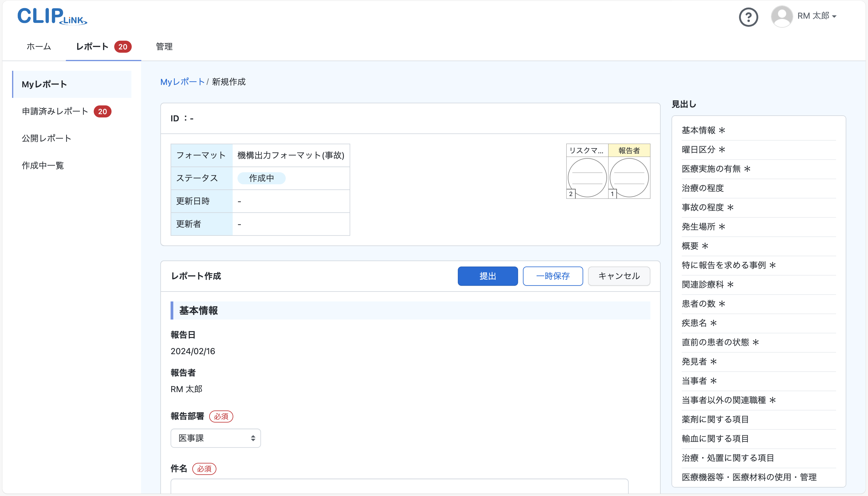The image size is (868, 496).
Task: Switch to the ホーム tab
Action: click(x=39, y=47)
